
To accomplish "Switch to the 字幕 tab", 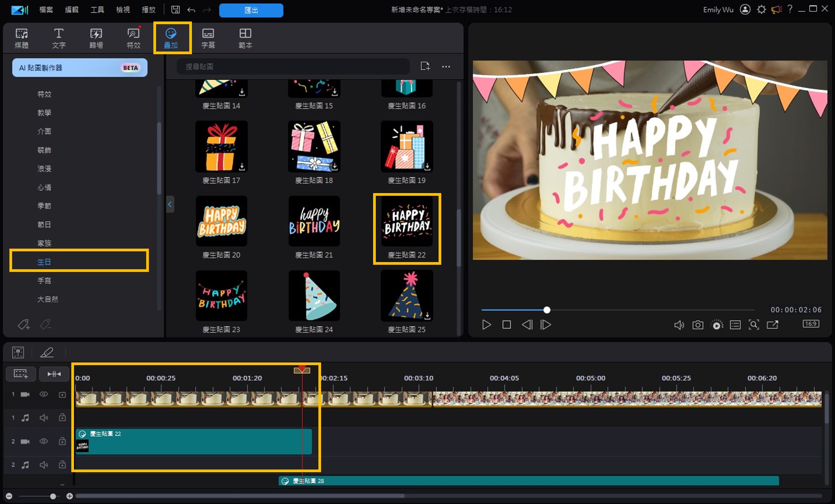I will pos(208,38).
